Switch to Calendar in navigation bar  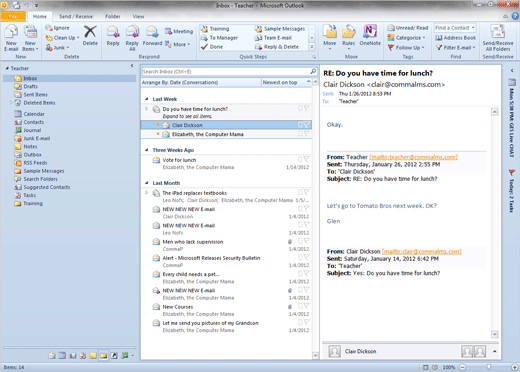(x=62, y=356)
